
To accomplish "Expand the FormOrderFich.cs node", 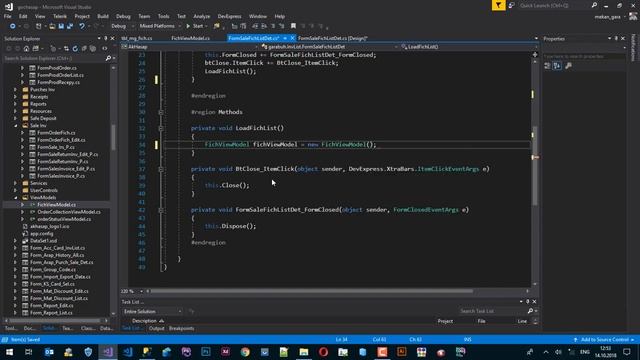I will click(x=22, y=133).
